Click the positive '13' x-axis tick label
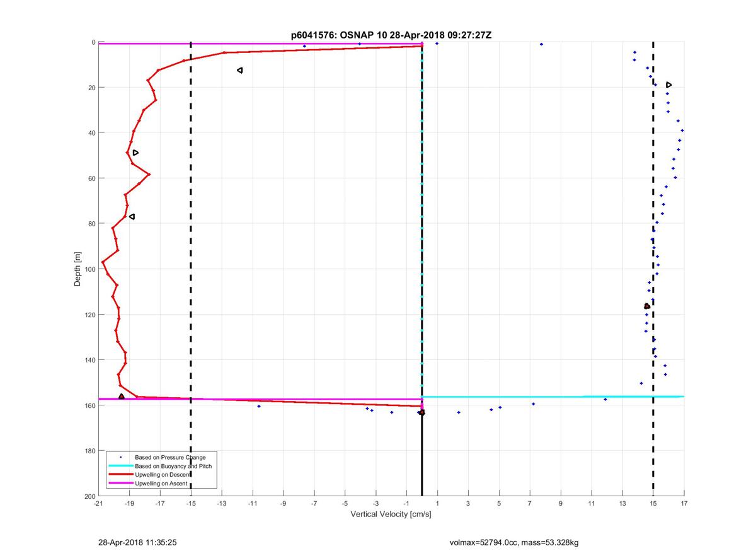 pyautogui.click(x=622, y=504)
